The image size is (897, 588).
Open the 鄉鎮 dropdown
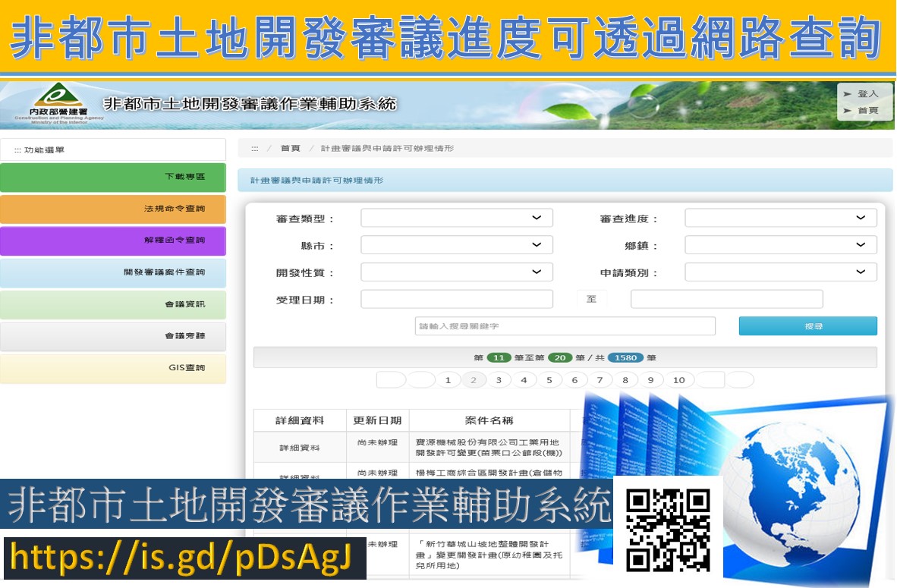tap(781, 245)
